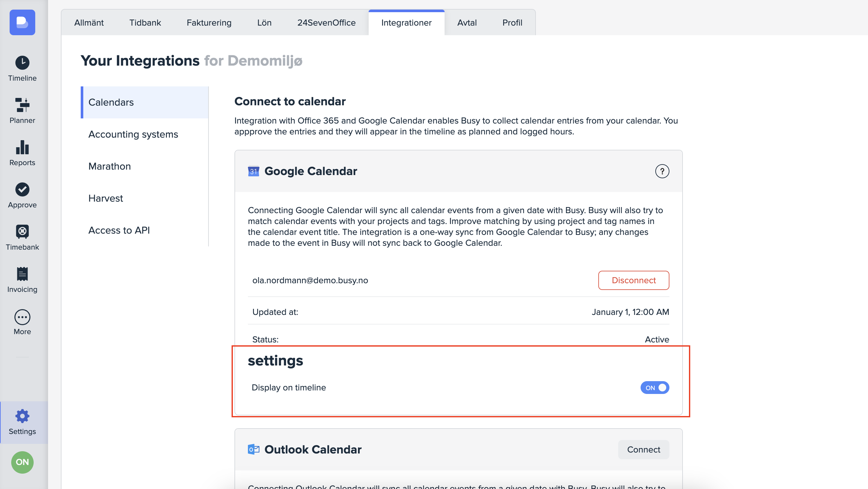This screenshot has width=868, height=489.
Task: Click the Settings gear icon
Action: (x=22, y=416)
